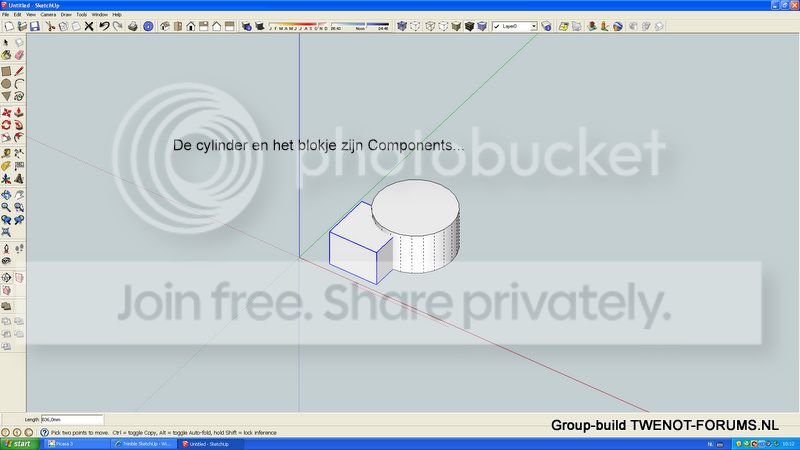
Task: Click the Length measurement input field
Action: click(72, 419)
